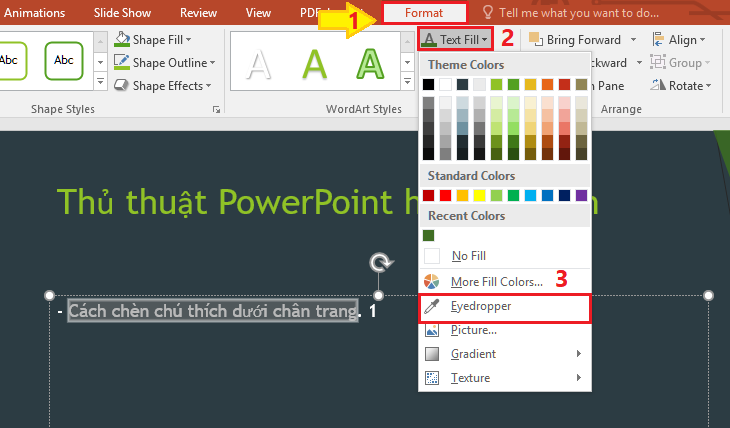
Task: Apply the white outlined WordArt style A
Action: [x=258, y=64]
